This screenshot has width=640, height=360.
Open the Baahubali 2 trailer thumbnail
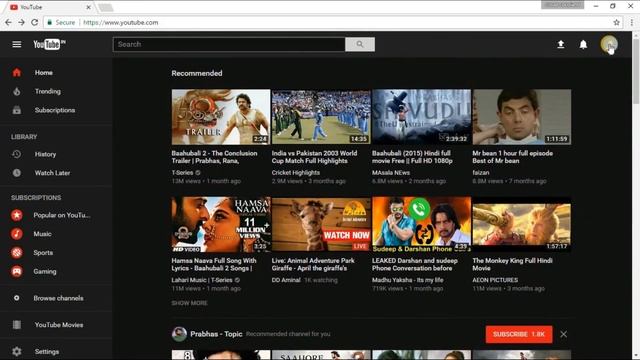coord(221,117)
